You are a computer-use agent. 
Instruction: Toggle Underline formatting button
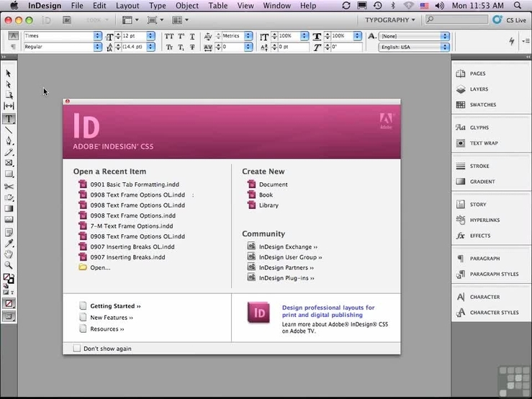pyautogui.click(x=192, y=36)
